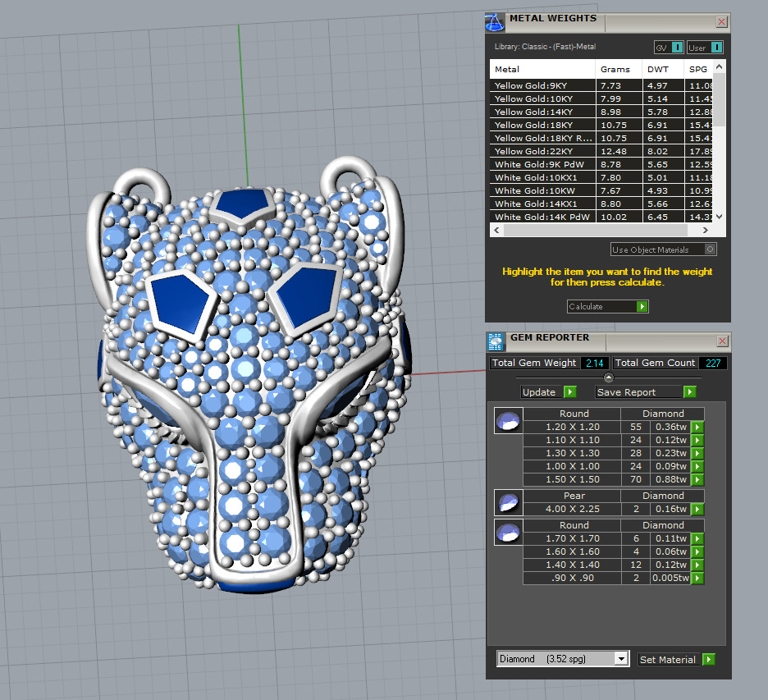The image size is (768, 700).
Task: Click green arrow for .90 X .90 row
Action: click(x=697, y=578)
